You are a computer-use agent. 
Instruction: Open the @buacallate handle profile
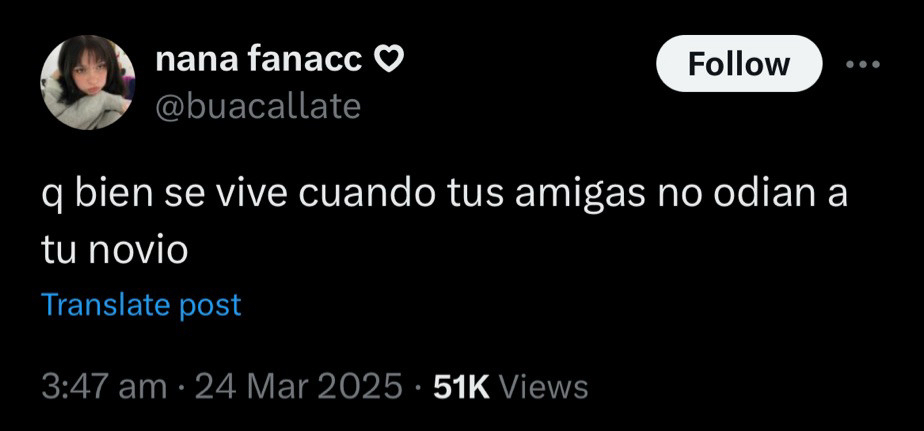258,107
